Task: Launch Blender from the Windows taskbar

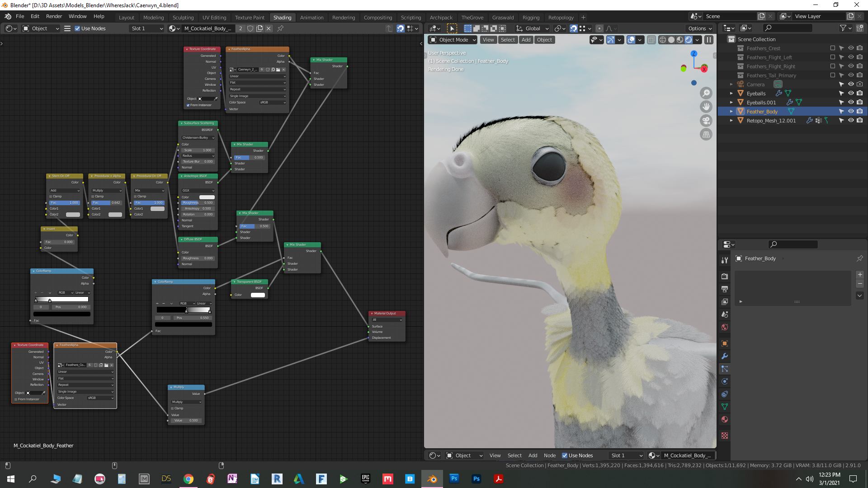Action: (x=432, y=479)
